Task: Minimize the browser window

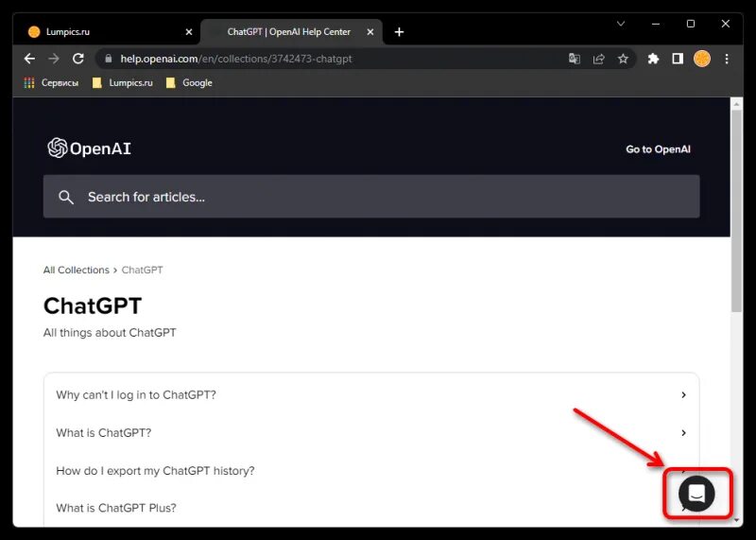Action: (x=656, y=23)
